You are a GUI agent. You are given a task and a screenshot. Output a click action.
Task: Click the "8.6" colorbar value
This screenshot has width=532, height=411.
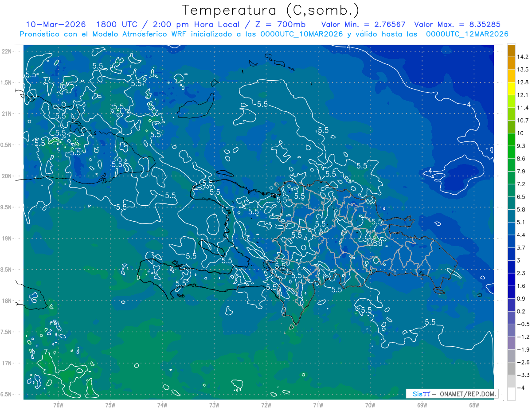pyautogui.click(x=521, y=159)
